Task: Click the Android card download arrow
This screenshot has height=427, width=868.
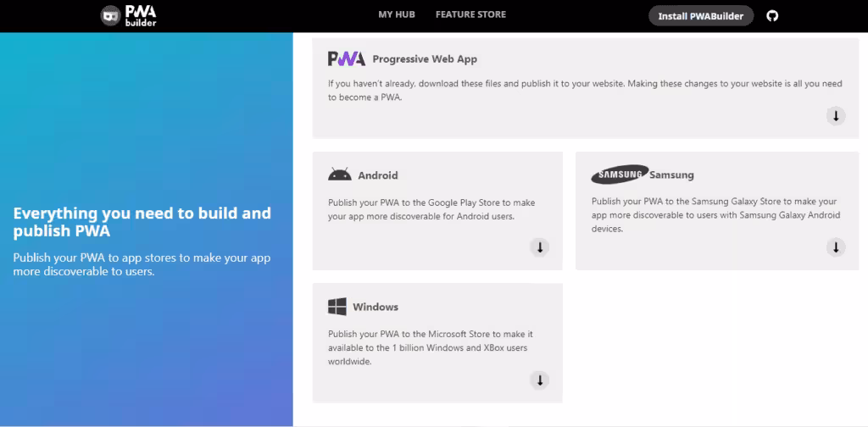Action: pos(539,247)
